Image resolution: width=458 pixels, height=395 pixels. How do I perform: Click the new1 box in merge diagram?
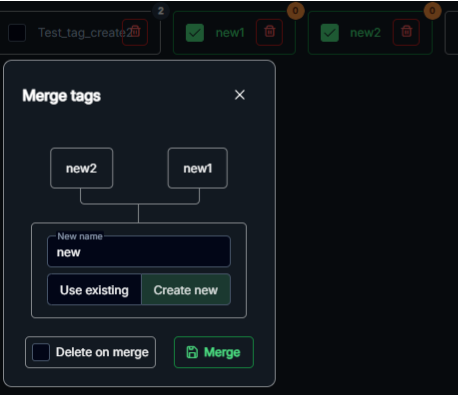198,168
